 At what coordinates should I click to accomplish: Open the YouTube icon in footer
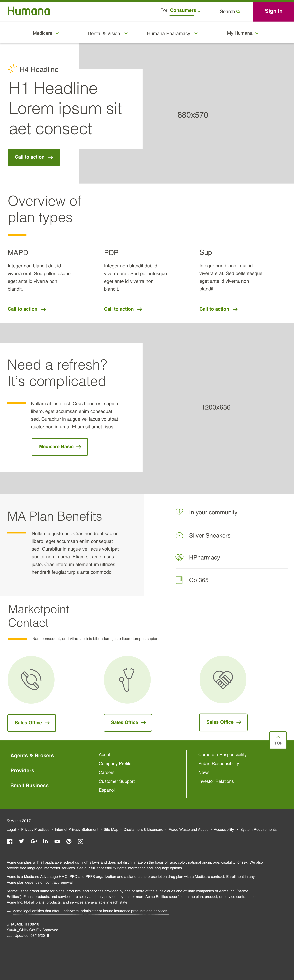[x=57, y=841]
